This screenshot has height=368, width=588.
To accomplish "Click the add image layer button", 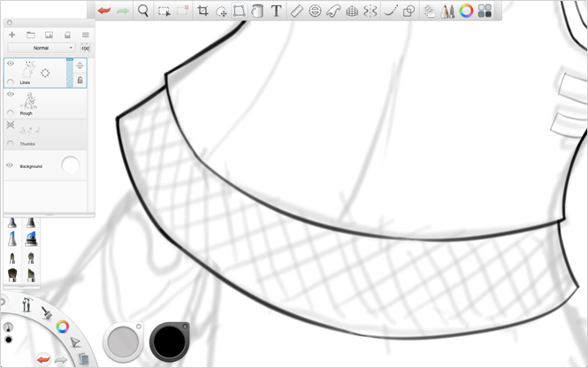I will click(49, 34).
